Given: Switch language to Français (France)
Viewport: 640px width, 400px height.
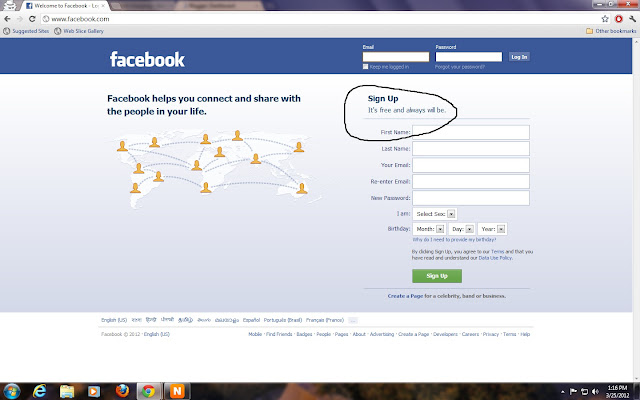Looking at the screenshot, I should tap(325, 320).
